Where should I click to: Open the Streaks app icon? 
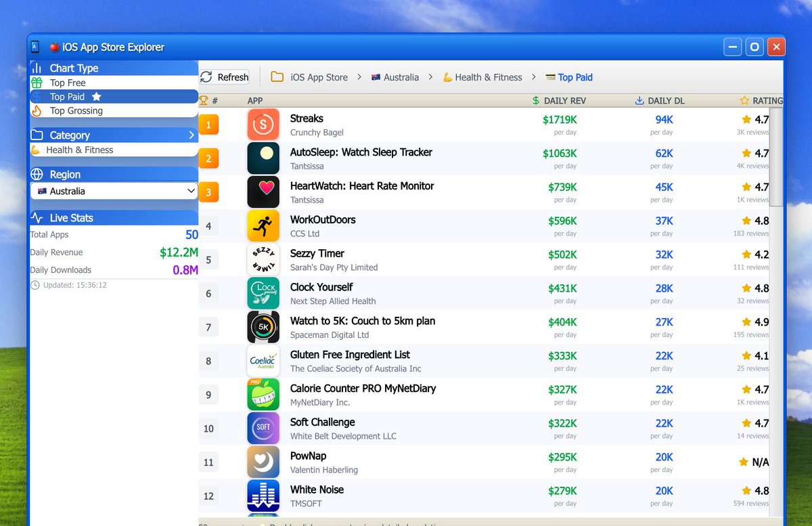pyautogui.click(x=263, y=125)
